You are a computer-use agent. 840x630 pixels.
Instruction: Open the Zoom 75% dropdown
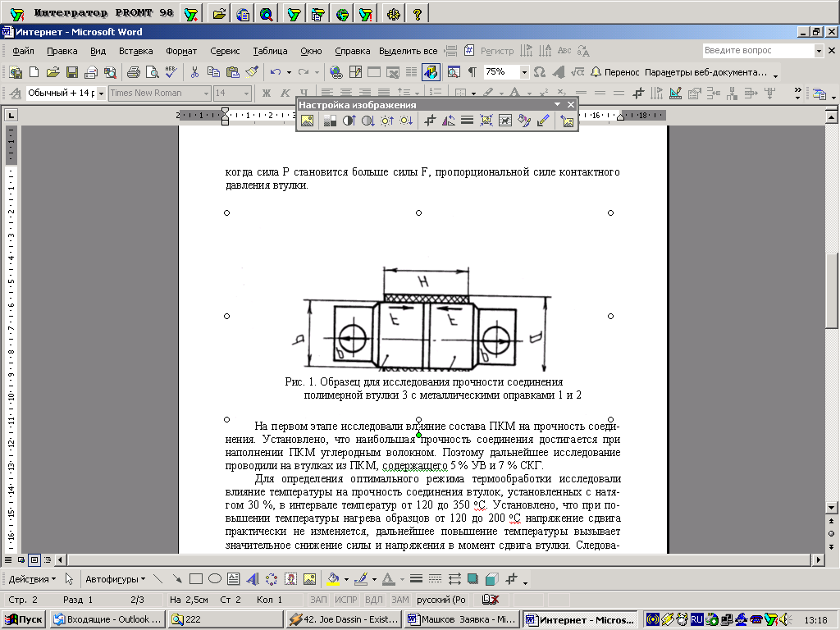[x=524, y=72]
